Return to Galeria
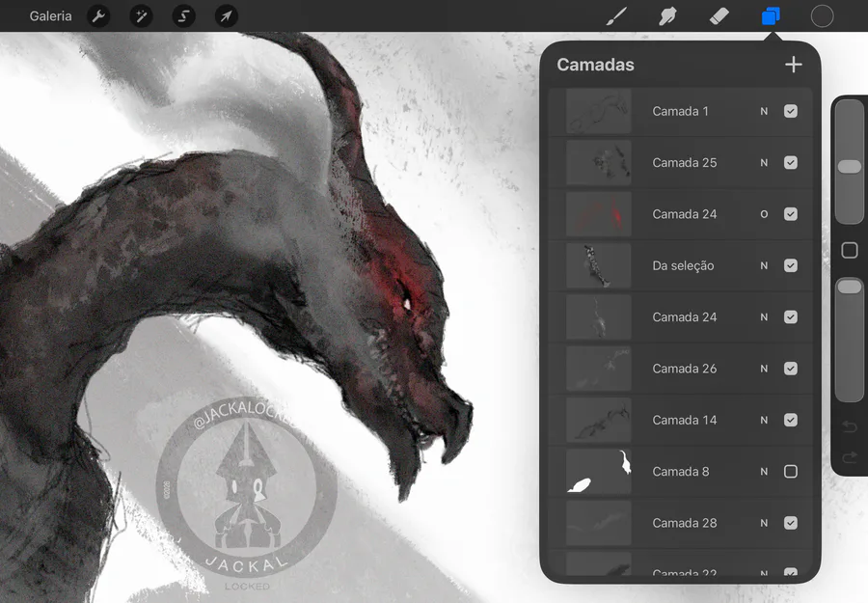This screenshot has width=868, height=603. (x=50, y=16)
